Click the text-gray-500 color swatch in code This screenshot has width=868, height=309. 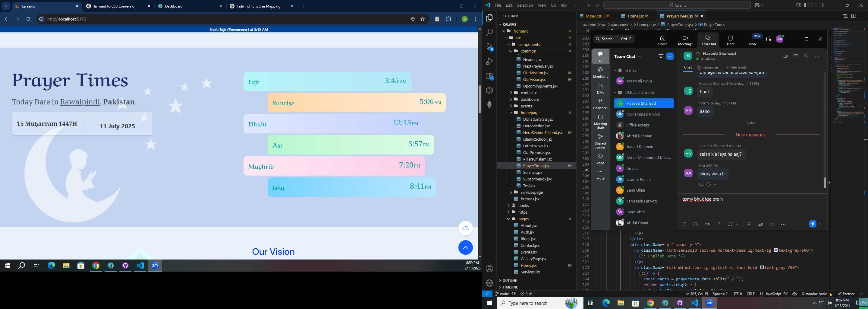pos(776,250)
